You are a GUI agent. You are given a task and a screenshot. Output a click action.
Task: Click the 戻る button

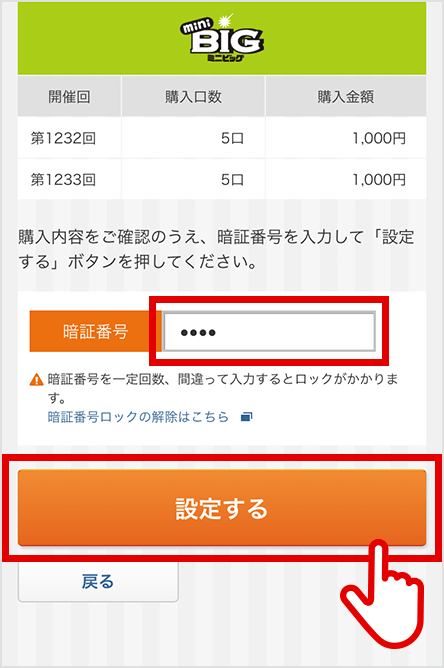pos(98,581)
